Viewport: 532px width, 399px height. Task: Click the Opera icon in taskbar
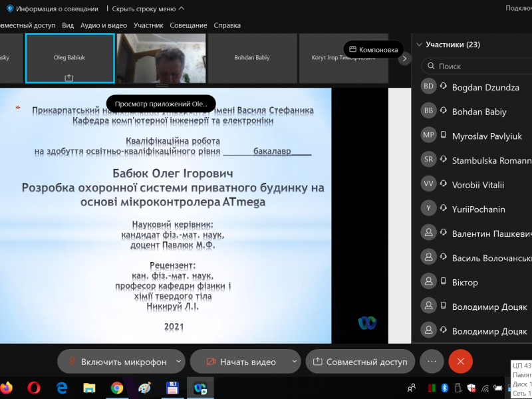tap(34, 387)
